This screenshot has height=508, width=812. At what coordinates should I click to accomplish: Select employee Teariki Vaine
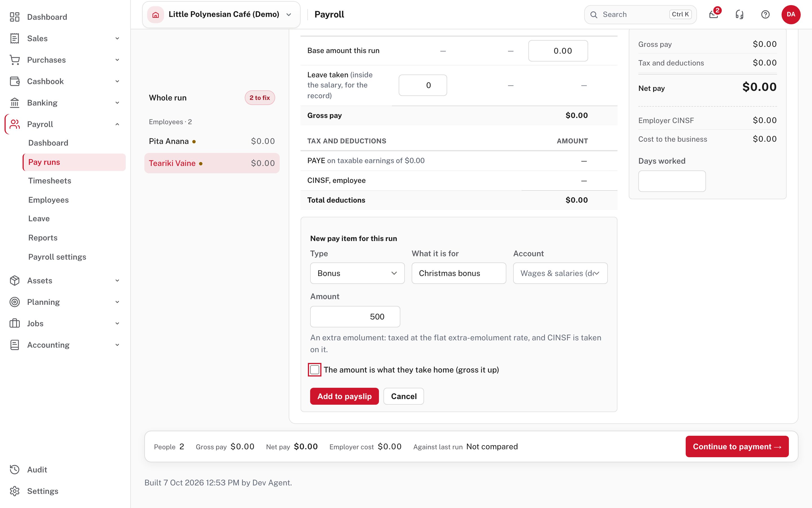pos(212,163)
